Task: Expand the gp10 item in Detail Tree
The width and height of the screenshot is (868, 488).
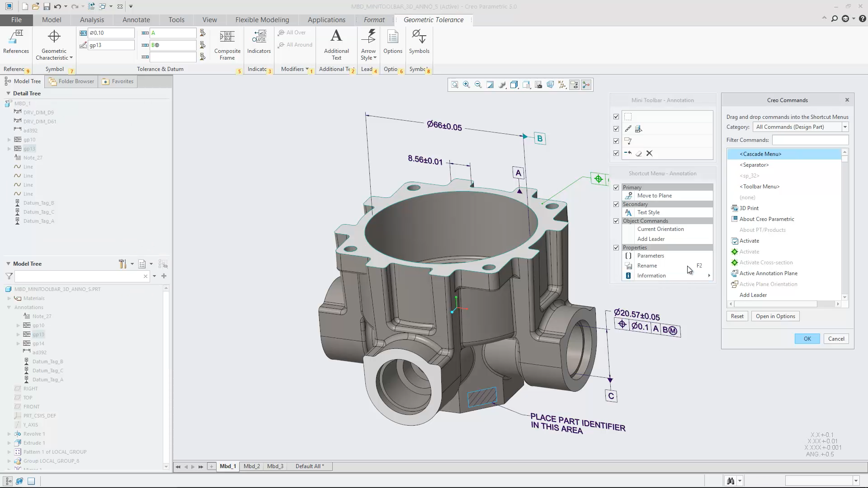Action: click(x=9, y=140)
